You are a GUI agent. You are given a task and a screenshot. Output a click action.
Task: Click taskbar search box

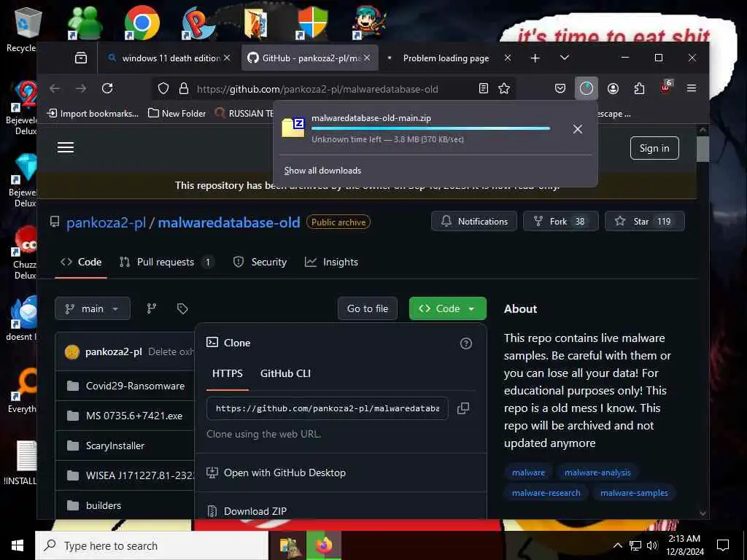coord(152,545)
